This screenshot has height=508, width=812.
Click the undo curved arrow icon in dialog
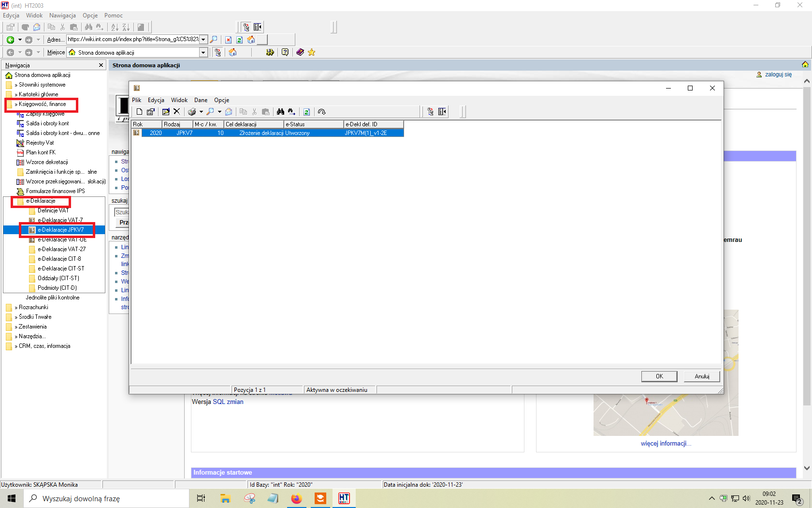pyautogui.click(x=321, y=112)
